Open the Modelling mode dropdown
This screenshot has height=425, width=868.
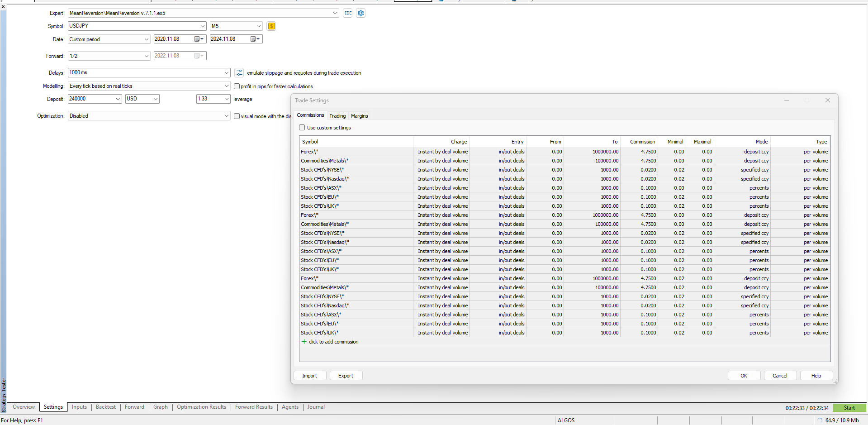[x=226, y=86]
